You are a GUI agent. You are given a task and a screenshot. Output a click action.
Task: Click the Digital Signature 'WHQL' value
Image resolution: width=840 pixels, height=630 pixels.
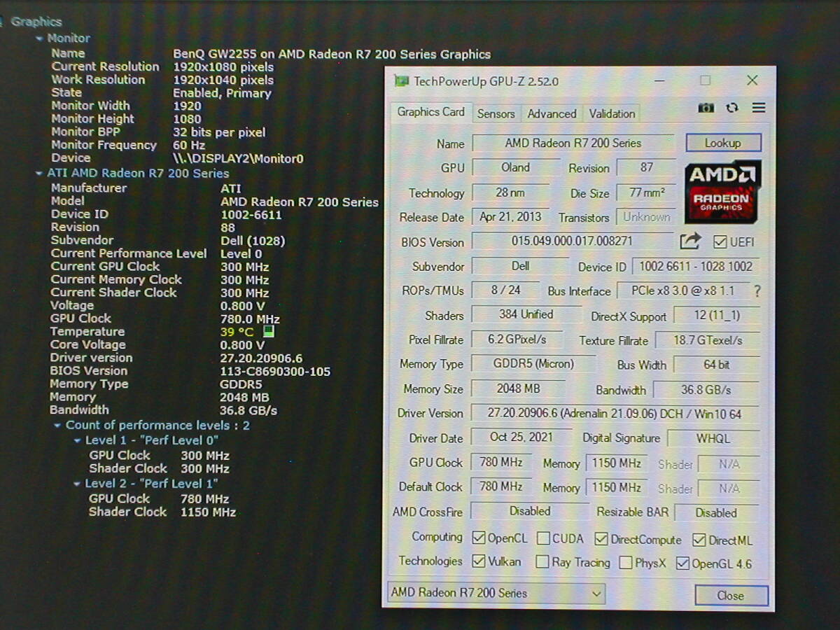tap(713, 439)
